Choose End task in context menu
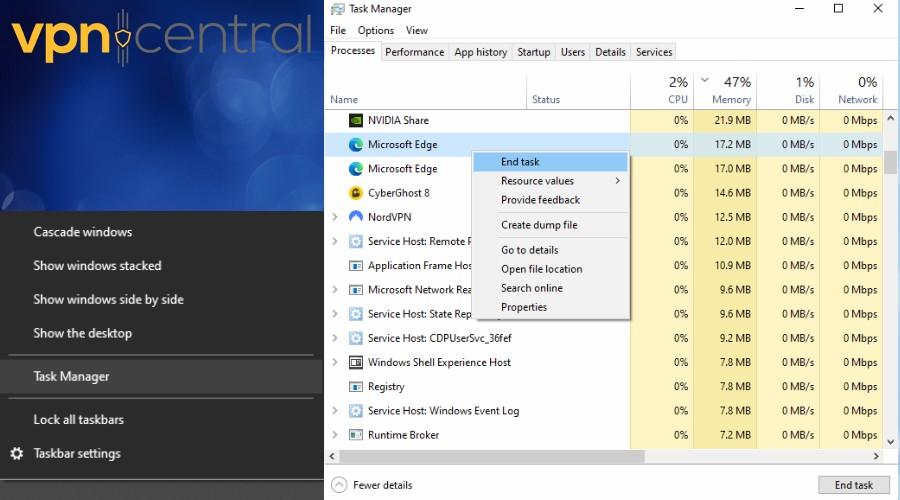Viewport: 900px width, 500px height. pos(550,162)
